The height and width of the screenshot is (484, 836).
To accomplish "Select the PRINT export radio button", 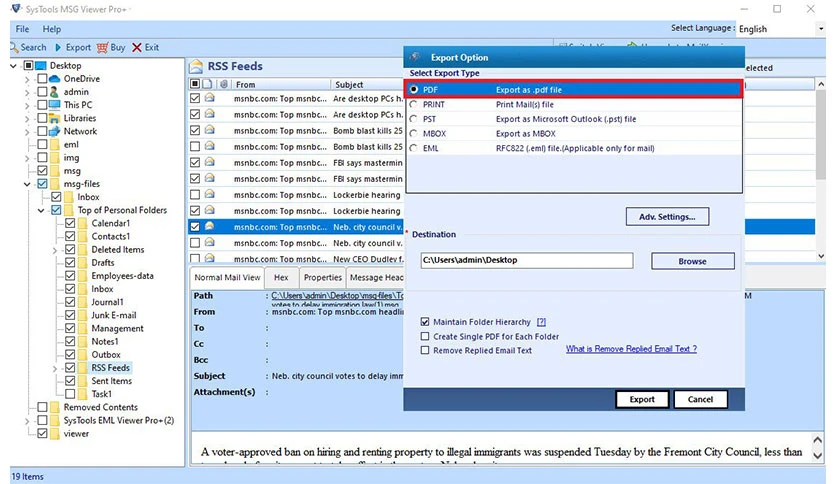I will click(x=414, y=104).
